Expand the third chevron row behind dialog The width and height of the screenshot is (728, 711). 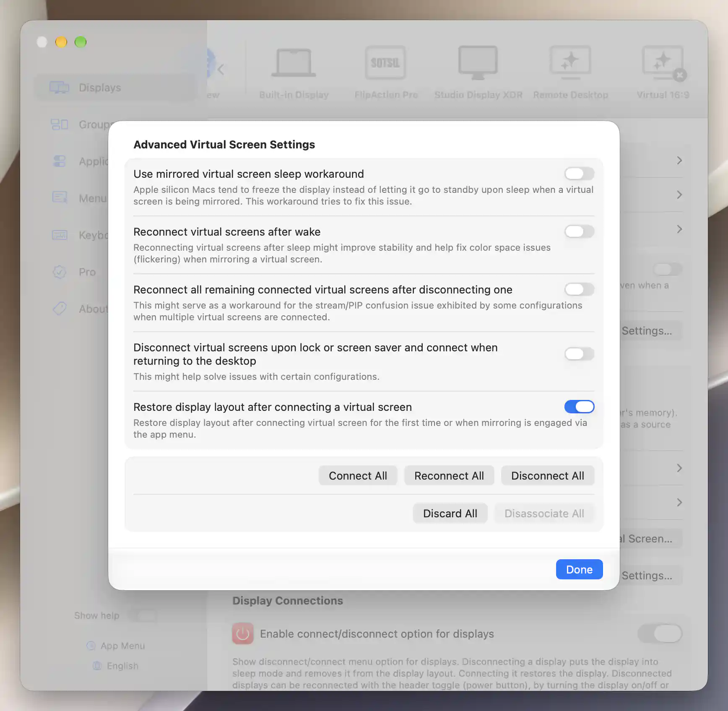tap(679, 229)
